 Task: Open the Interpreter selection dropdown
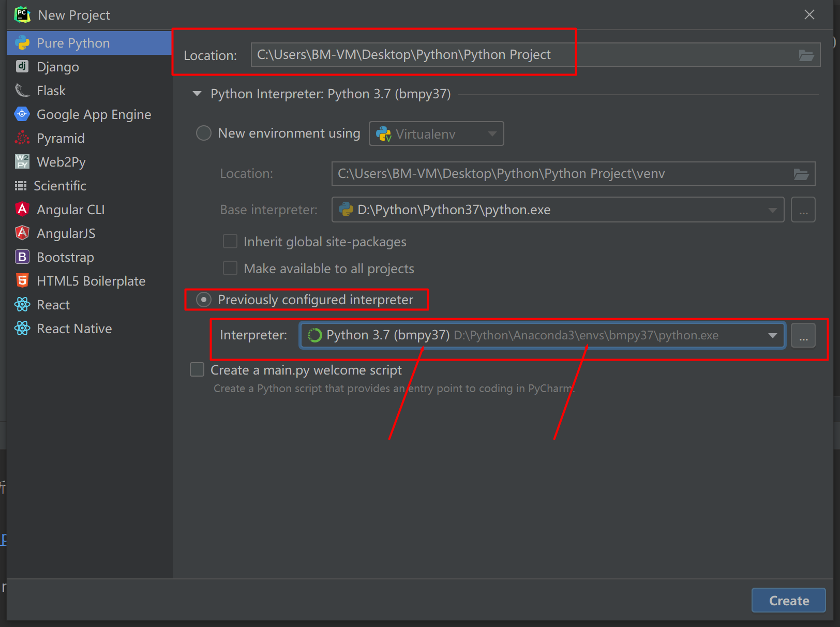[543, 335]
